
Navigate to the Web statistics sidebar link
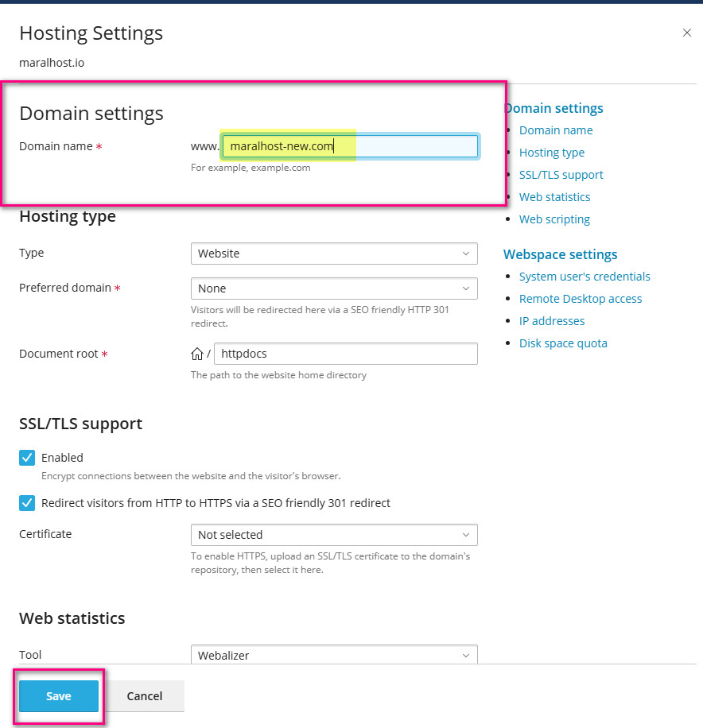click(555, 197)
